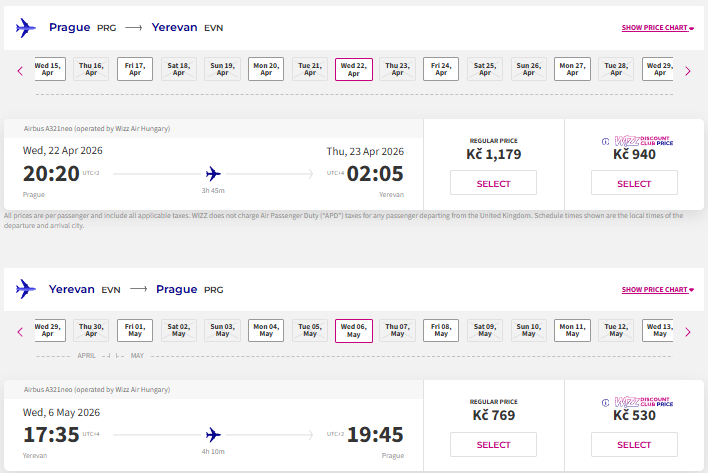Expand the return Show Price Chart
This screenshot has width=708, height=473.
click(x=657, y=289)
